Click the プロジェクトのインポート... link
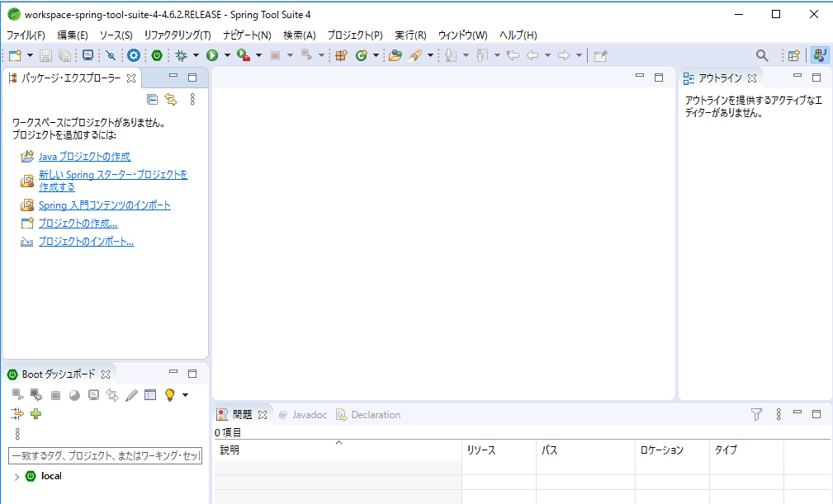Image resolution: width=833 pixels, height=504 pixels. (86, 242)
